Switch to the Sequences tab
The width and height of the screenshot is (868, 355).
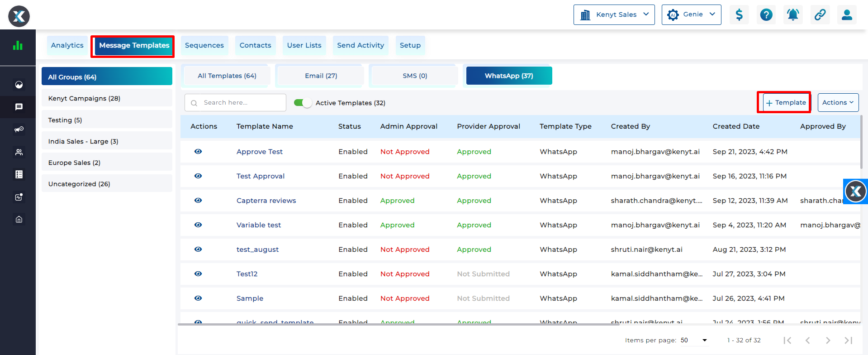click(x=204, y=45)
